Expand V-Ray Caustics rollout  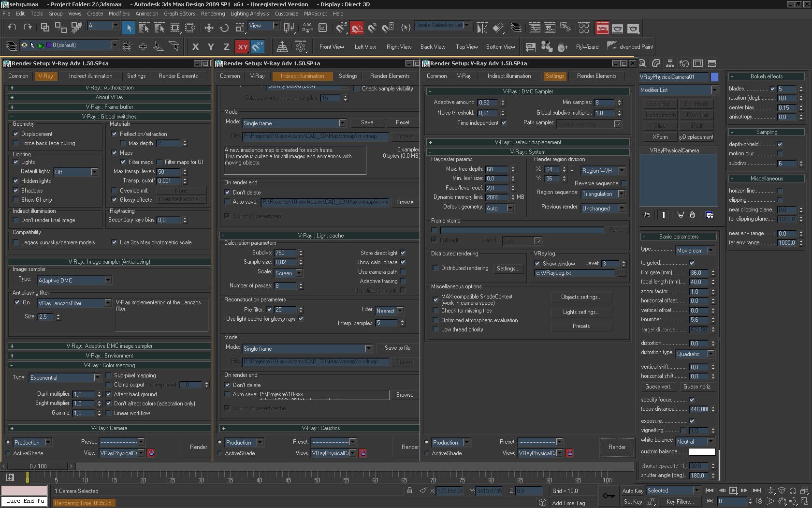pyautogui.click(x=320, y=428)
